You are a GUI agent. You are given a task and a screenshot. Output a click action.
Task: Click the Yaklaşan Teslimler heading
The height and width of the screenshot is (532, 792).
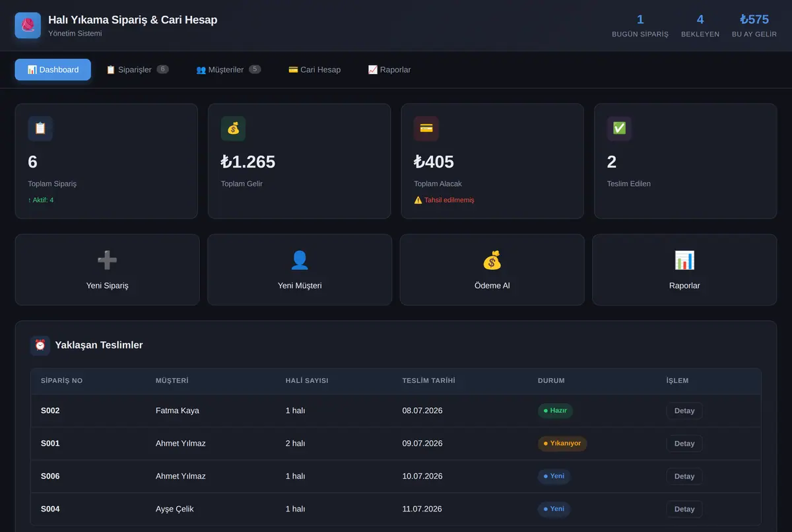pyautogui.click(x=99, y=345)
